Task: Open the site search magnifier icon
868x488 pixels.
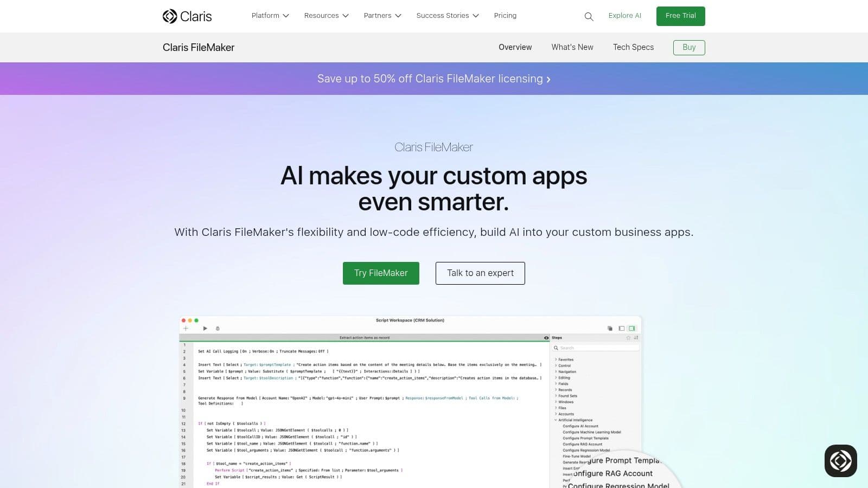Action: 589,17
